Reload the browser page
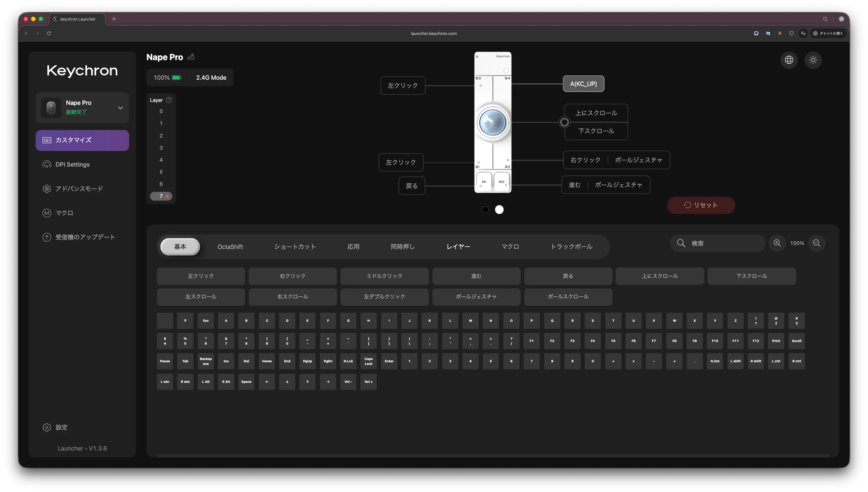The image size is (868, 492). click(x=49, y=33)
